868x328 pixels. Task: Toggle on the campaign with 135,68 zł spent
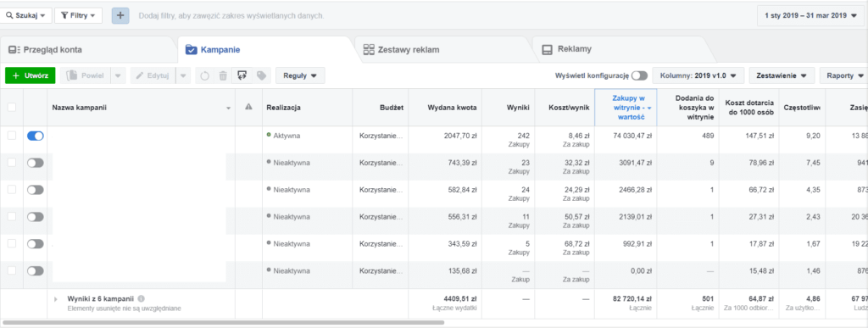[36, 271]
